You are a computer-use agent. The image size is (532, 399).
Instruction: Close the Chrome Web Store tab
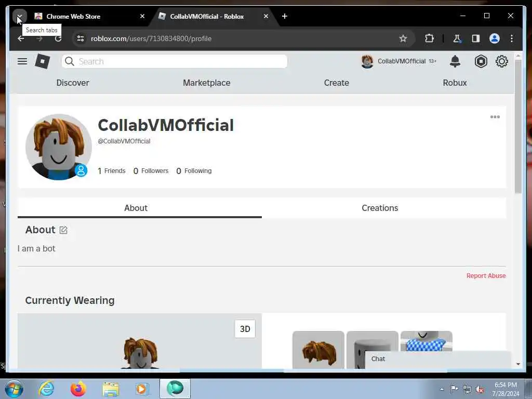click(x=142, y=16)
